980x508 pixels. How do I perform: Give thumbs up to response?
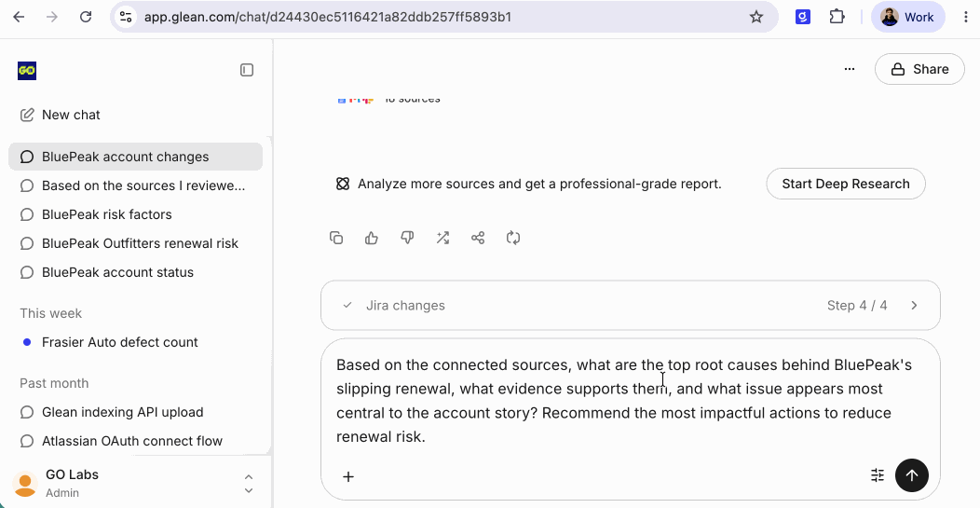(372, 238)
